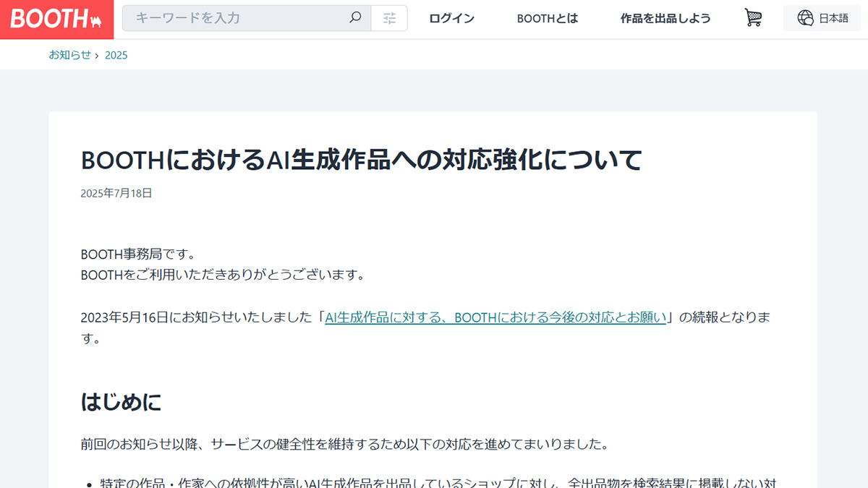Click ログイン in the navigation bar
The image size is (868, 488).
click(451, 18)
